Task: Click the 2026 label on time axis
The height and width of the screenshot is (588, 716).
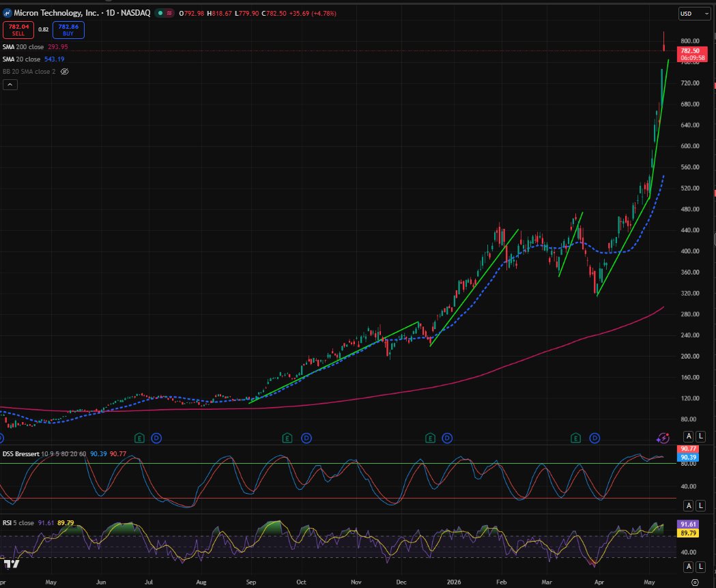Action: (x=454, y=582)
